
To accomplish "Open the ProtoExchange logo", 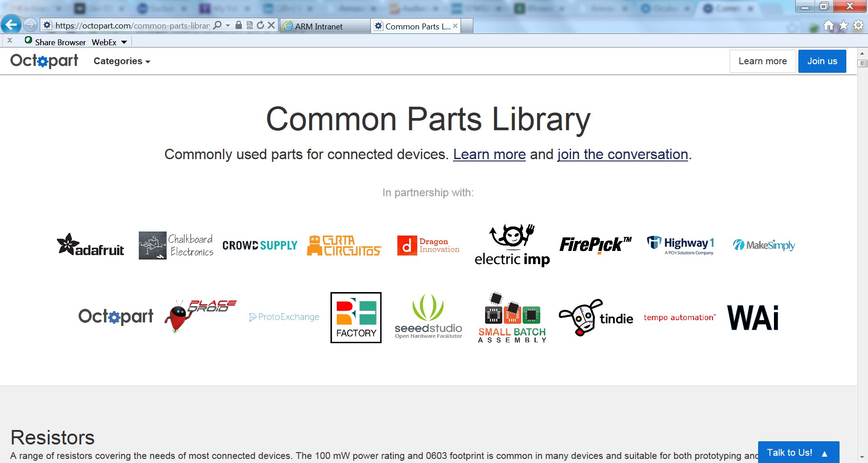I will [284, 317].
